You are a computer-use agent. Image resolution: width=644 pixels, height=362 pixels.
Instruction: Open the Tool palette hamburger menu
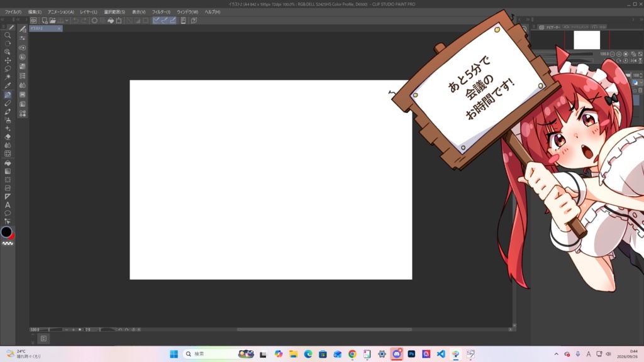pyautogui.click(x=4, y=27)
